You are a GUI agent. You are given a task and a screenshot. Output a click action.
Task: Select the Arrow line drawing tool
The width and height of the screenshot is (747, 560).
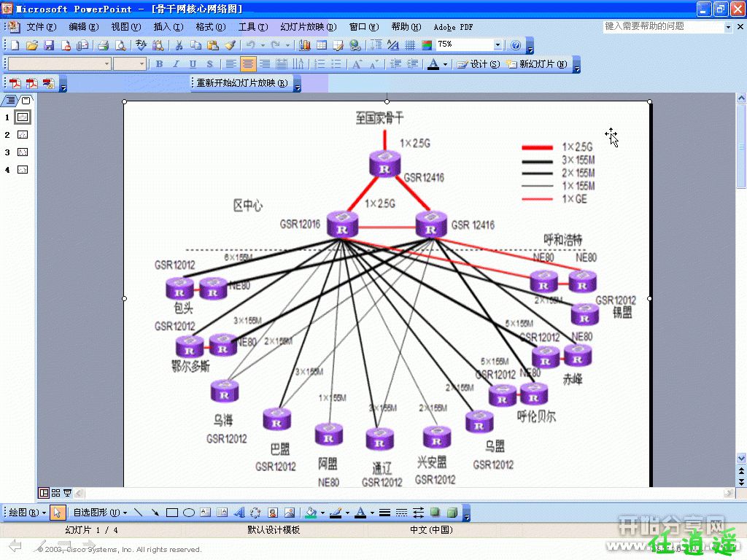tap(155, 513)
